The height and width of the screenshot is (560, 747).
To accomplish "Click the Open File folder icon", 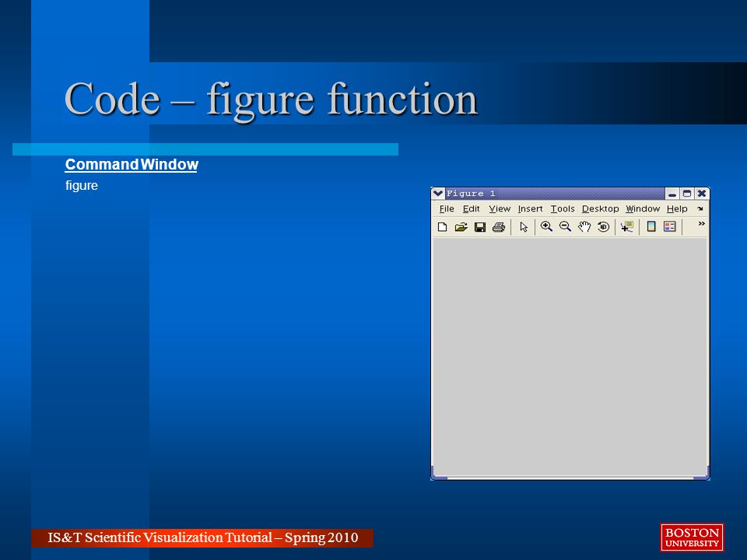I will coord(461,227).
